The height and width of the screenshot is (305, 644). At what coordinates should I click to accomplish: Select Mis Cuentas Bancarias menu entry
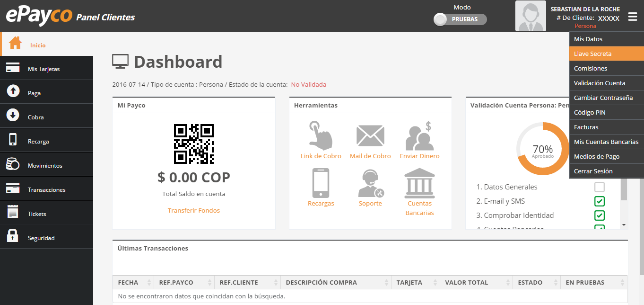607,142
